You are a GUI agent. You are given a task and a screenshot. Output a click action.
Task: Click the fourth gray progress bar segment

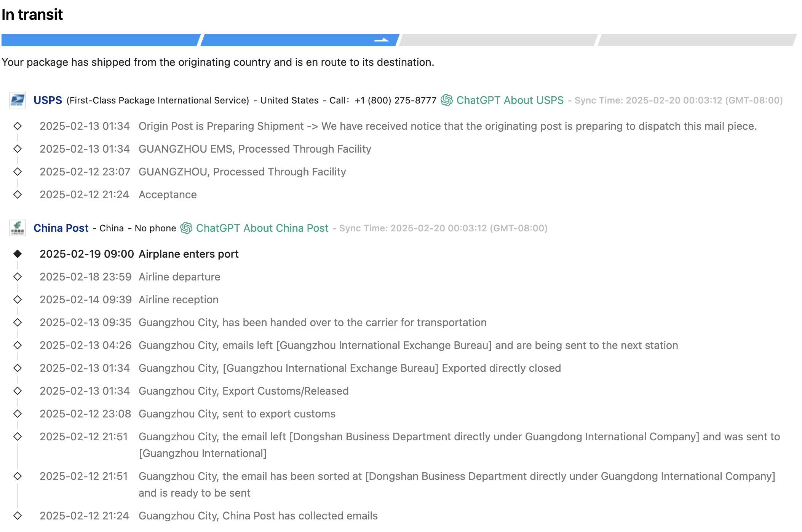tap(697, 40)
